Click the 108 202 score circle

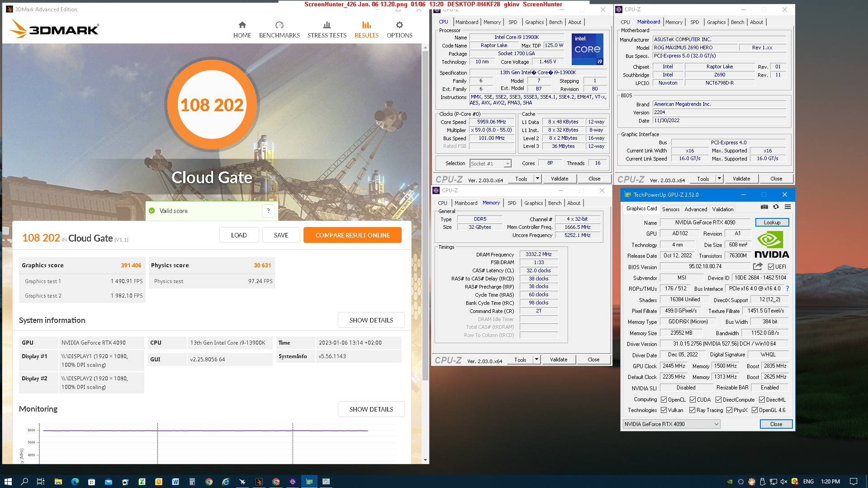tap(212, 105)
